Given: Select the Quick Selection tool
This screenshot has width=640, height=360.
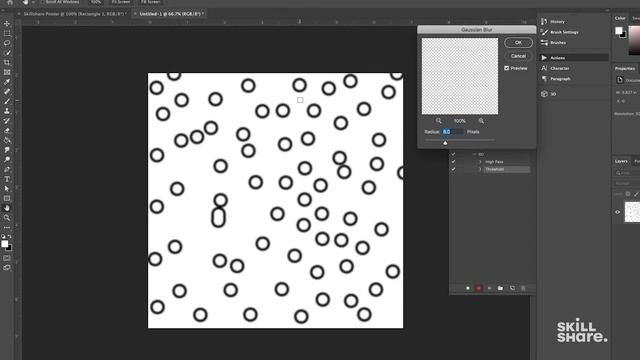Looking at the screenshot, I should [7, 53].
